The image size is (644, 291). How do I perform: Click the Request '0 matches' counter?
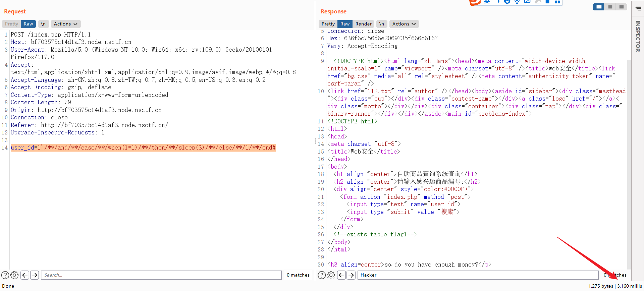[298, 275]
